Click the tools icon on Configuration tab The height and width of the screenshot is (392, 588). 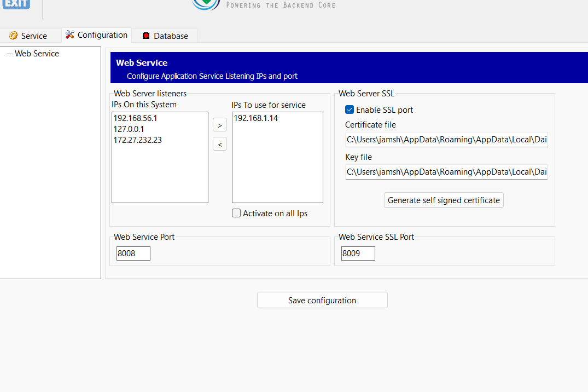[70, 35]
